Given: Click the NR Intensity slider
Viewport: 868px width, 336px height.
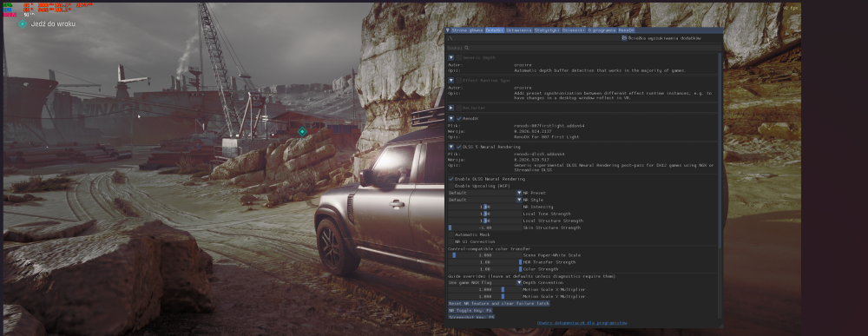Looking at the screenshot, I should pos(485,207).
